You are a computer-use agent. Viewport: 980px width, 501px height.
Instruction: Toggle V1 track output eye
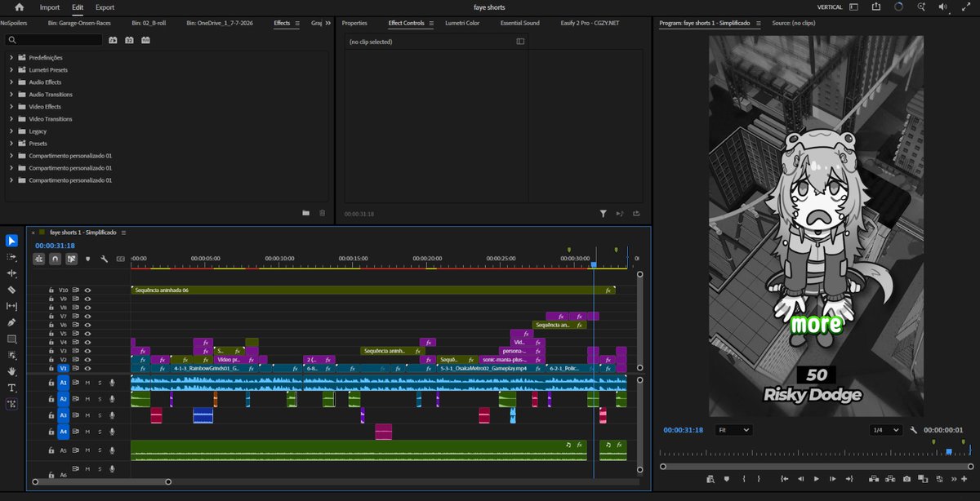(87, 368)
